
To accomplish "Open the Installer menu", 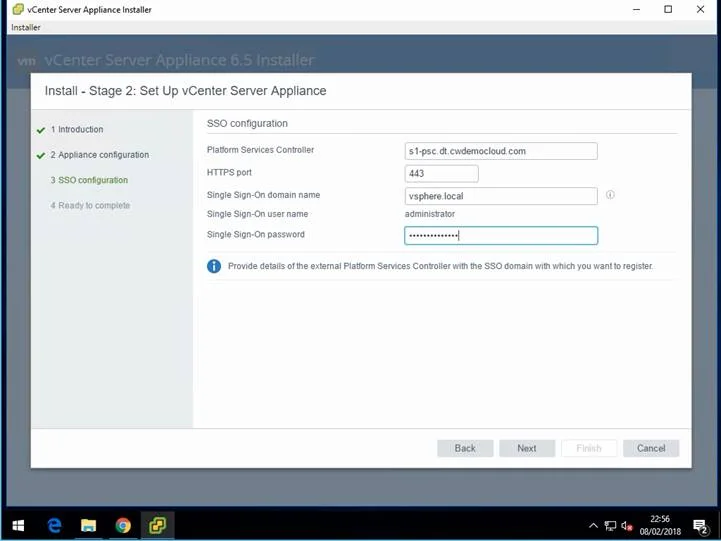I will (x=26, y=28).
